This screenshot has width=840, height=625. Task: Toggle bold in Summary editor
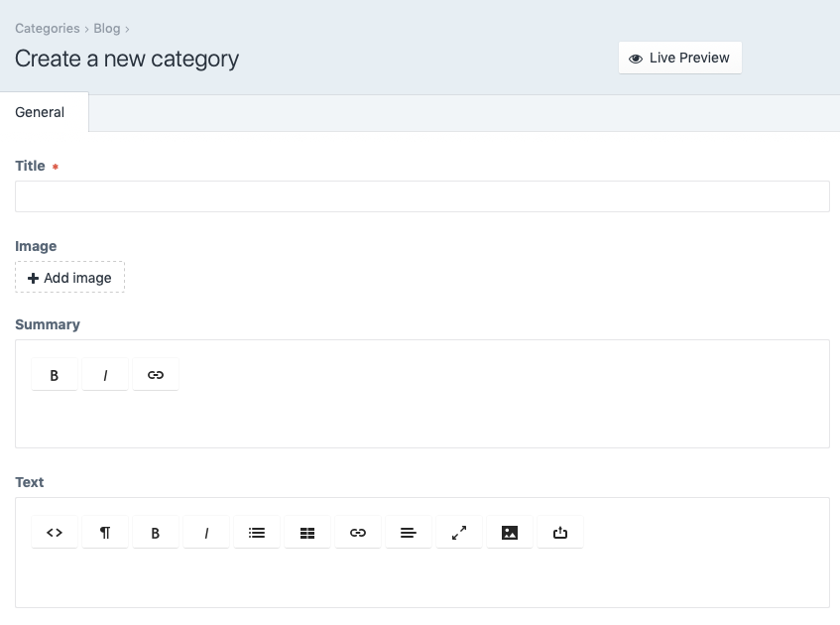pyautogui.click(x=55, y=375)
